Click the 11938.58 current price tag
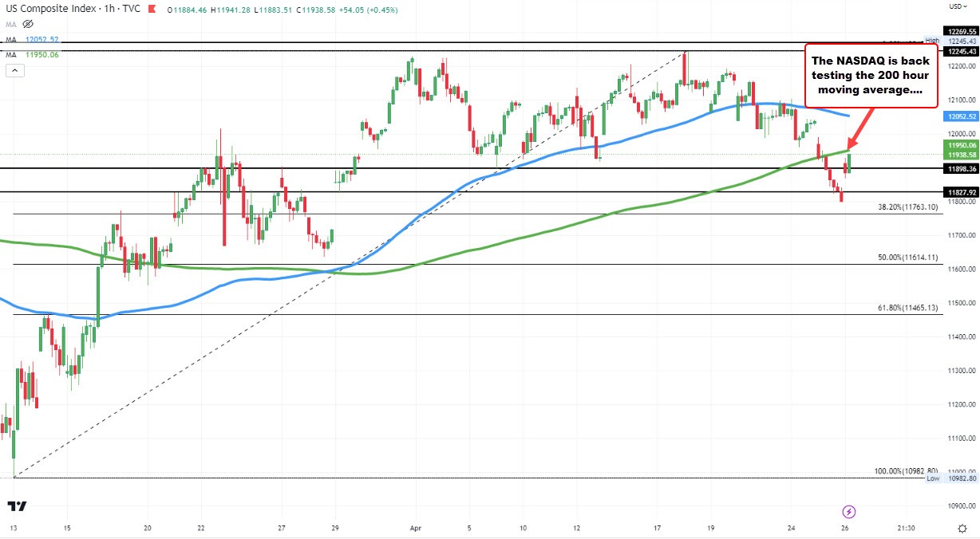Viewport: 980px width, 539px height. [x=960, y=153]
